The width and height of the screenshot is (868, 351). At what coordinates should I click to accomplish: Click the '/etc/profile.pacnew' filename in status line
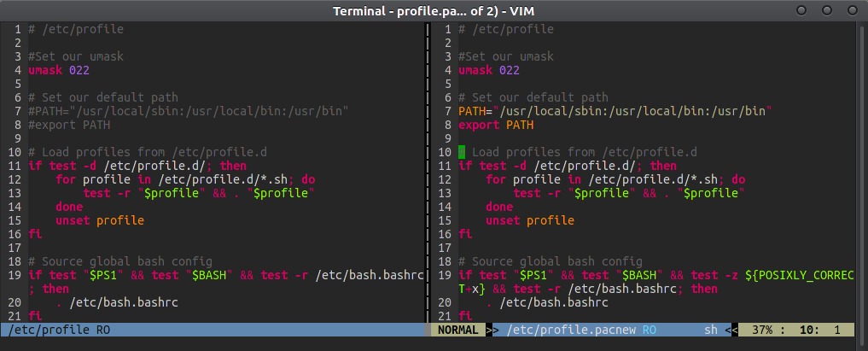tap(571, 330)
